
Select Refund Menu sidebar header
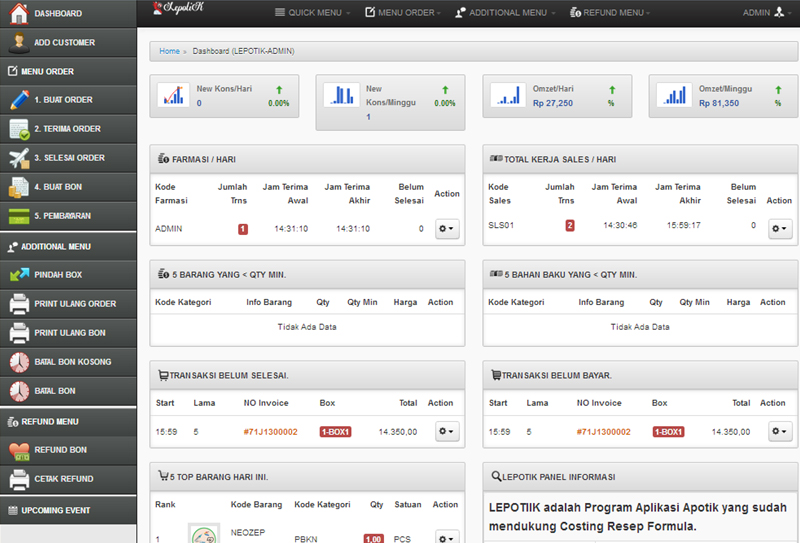point(68,422)
